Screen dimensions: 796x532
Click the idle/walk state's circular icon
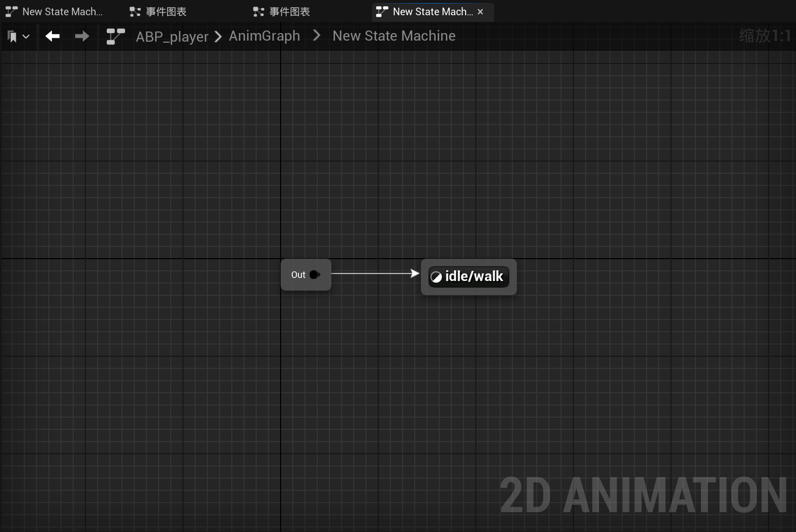click(x=436, y=277)
